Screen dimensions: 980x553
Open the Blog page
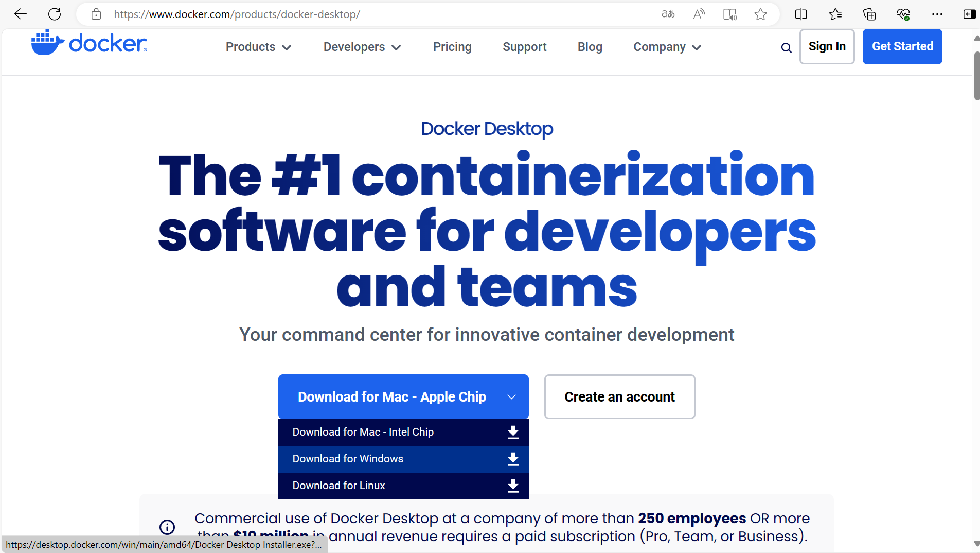pos(590,47)
